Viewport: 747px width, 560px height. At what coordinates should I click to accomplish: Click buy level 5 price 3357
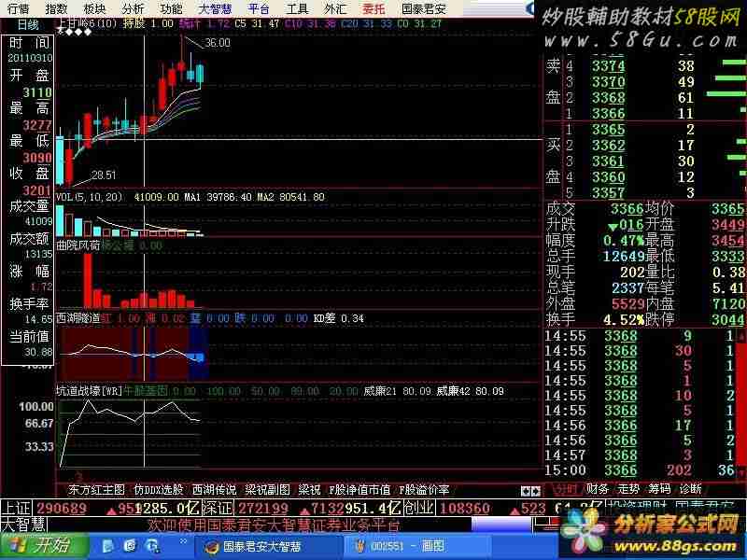[609, 193]
